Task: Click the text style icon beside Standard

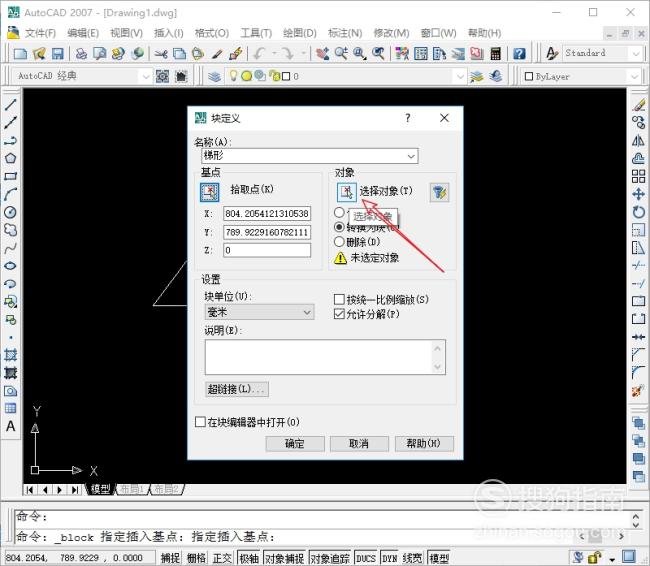Action: pyautogui.click(x=552, y=53)
